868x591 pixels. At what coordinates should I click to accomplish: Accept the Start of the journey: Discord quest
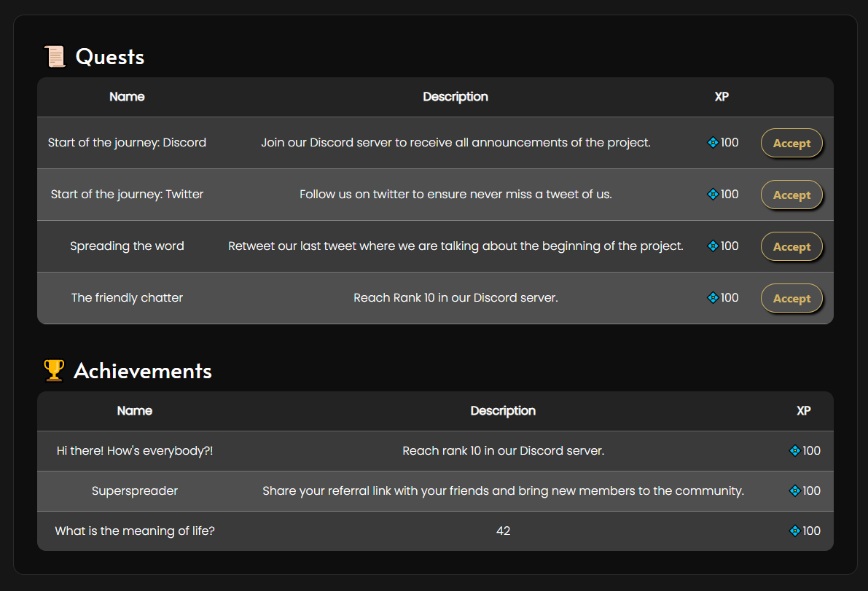coord(791,143)
